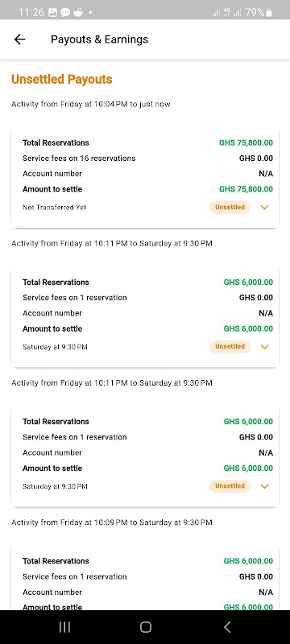The image size is (290, 644).
Task: Tap the Unsettled badge on third card
Action: coord(230,486)
